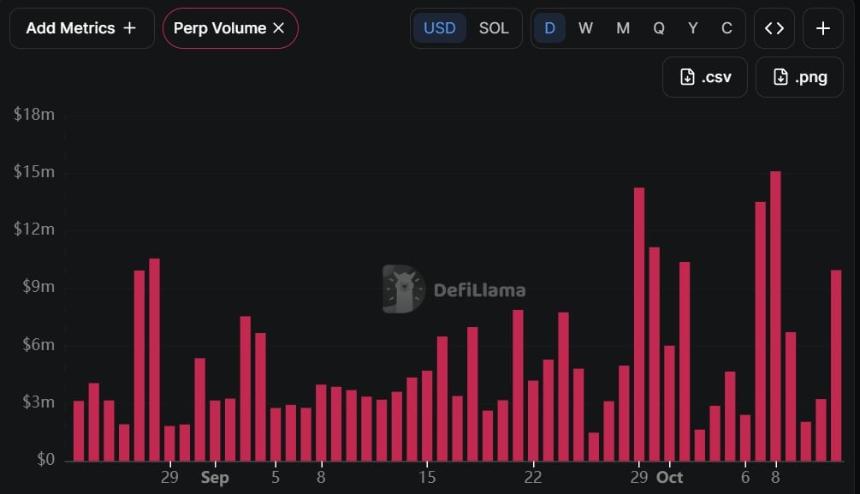The width and height of the screenshot is (860, 494).
Task: Select Daily (D) interval
Action: tap(550, 28)
